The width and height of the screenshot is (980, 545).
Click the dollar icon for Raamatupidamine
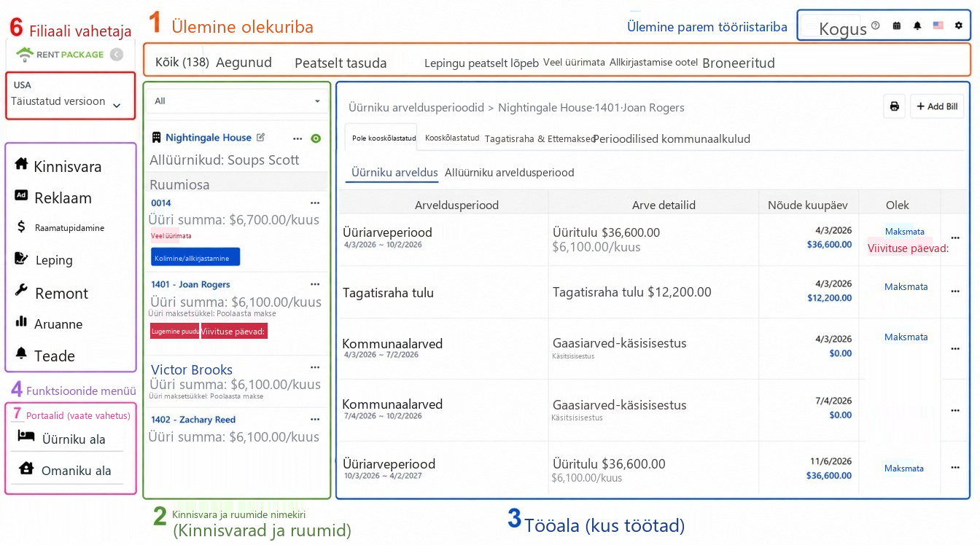21,227
